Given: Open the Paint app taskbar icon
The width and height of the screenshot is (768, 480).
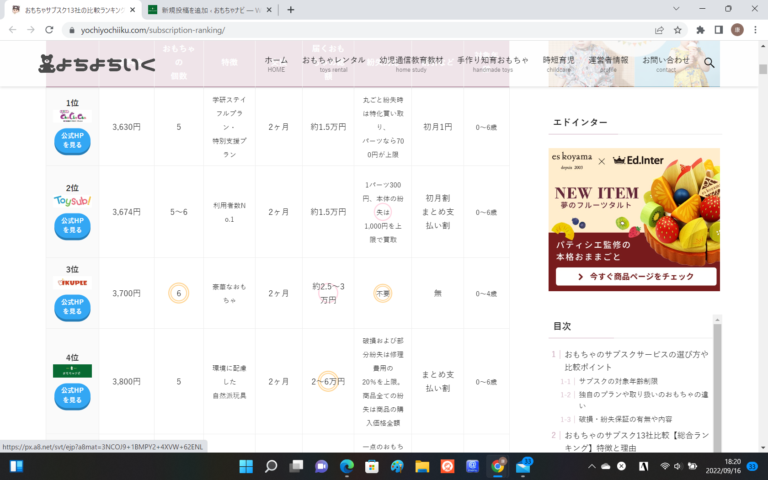Looking at the screenshot, I should point(397,466).
